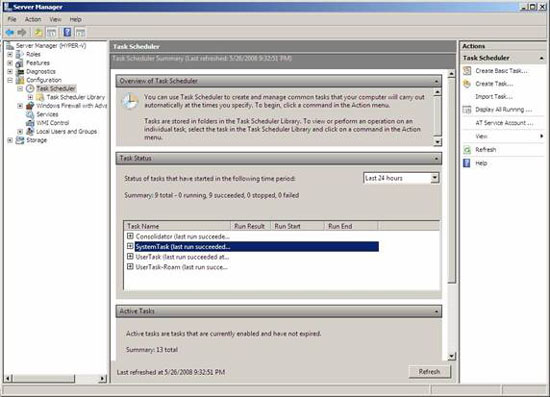Open the Last 24 hours dropdown
550x397 pixels.
pos(435,178)
